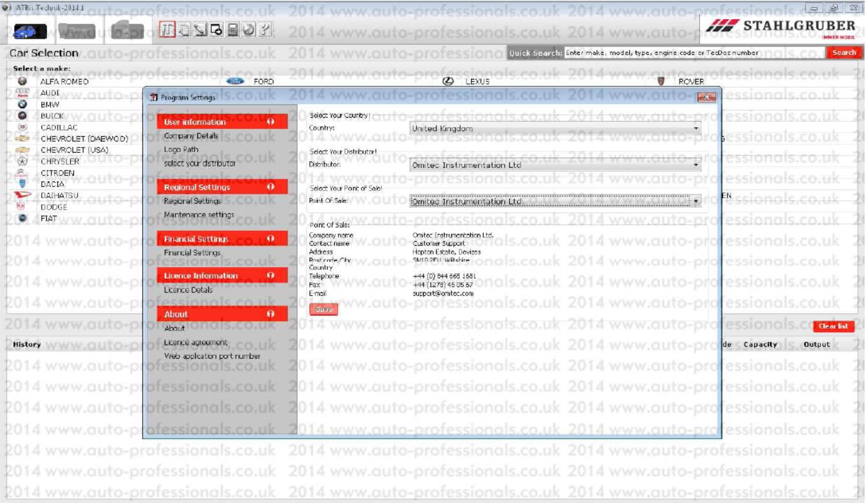Open Licence agreement page
The width and height of the screenshot is (868, 503).
(x=195, y=342)
